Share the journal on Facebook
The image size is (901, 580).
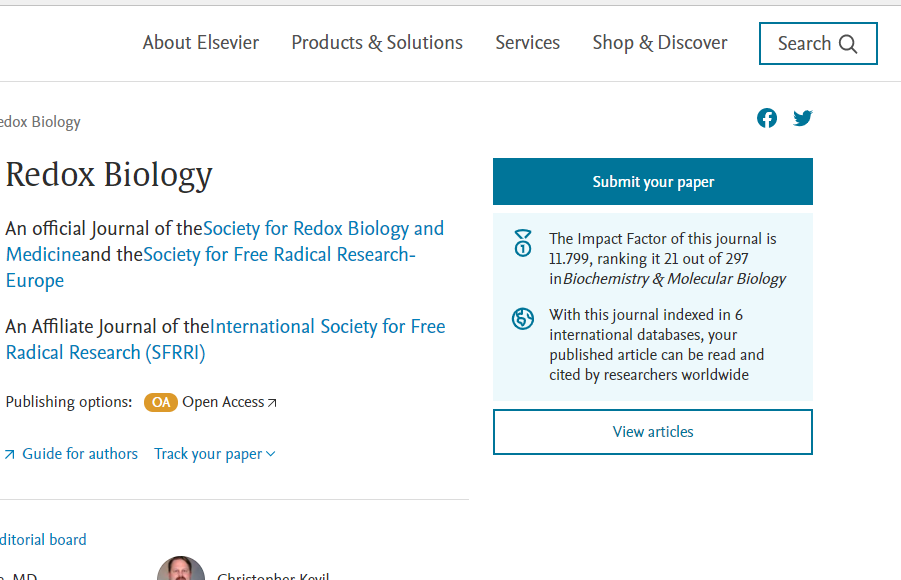(x=767, y=118)
